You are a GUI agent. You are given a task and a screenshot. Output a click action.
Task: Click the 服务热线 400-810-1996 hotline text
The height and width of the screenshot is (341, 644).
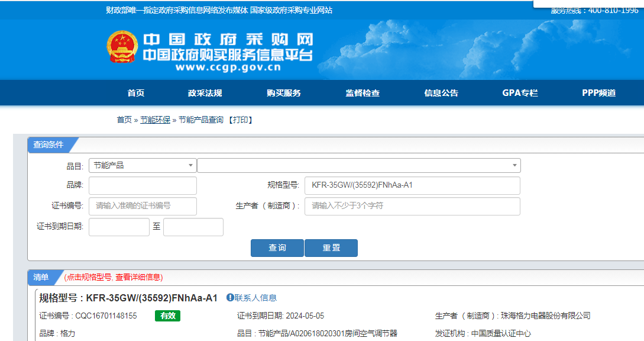pyautogui.click(x=594, y=10)
